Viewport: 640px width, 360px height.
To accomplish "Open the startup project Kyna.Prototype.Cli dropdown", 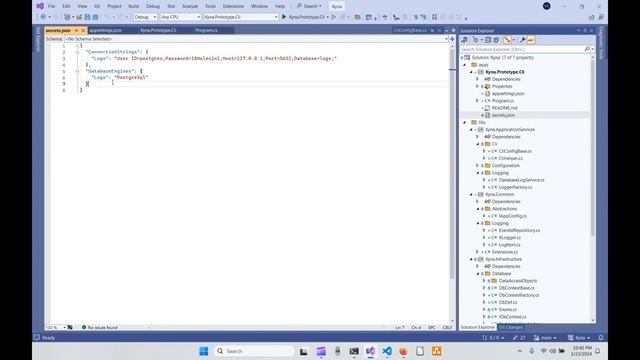I will 241,17.
